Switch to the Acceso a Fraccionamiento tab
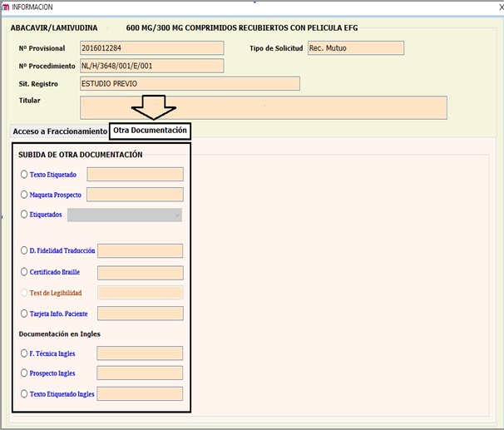This screenshot has height=430, width=504. point(60,131)
